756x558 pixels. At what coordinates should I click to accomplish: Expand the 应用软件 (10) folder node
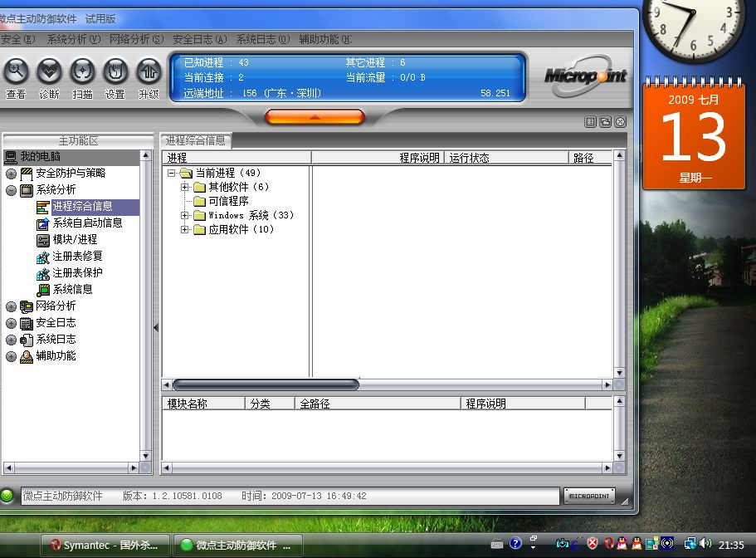(185, 229)
